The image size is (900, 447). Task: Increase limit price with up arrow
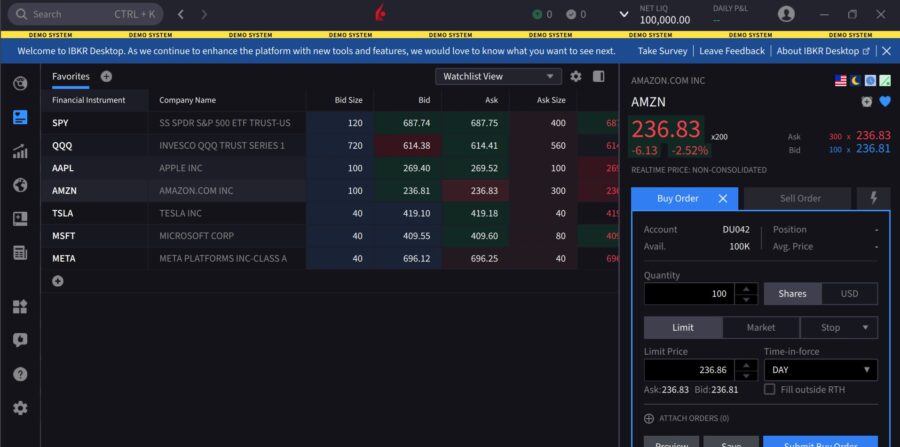[x=746, y=365]
